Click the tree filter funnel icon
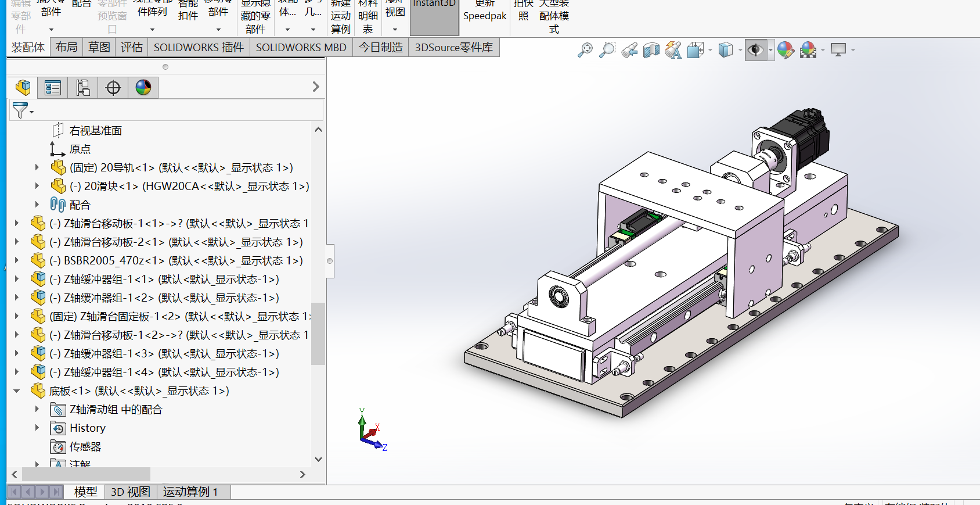980x505 pixels. click(20, 110)
